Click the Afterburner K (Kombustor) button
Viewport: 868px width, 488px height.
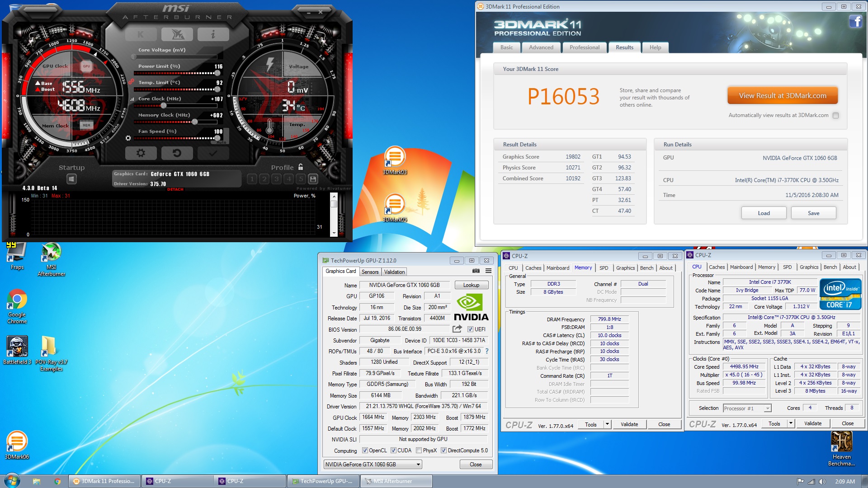pyautogui.click(x=141, y=34)
